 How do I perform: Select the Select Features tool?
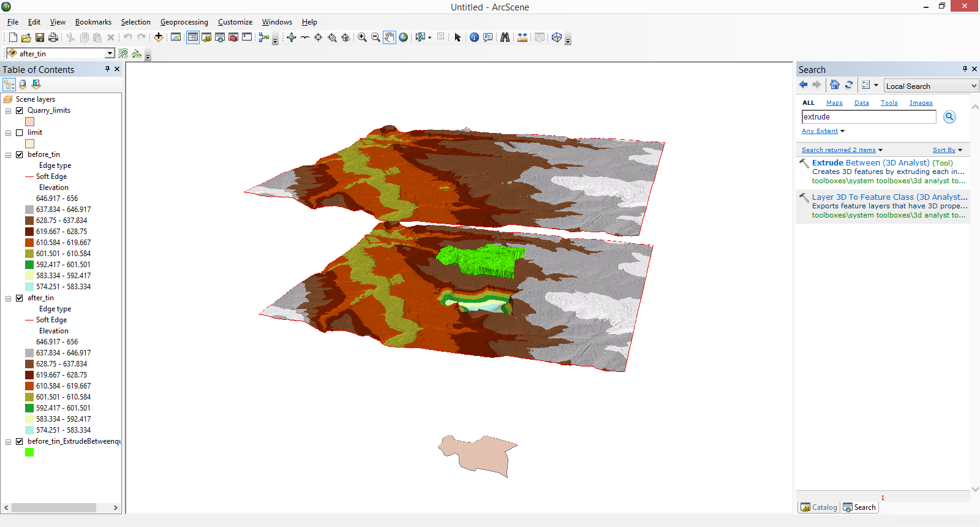pyautogui.click(x=420, y=37)
